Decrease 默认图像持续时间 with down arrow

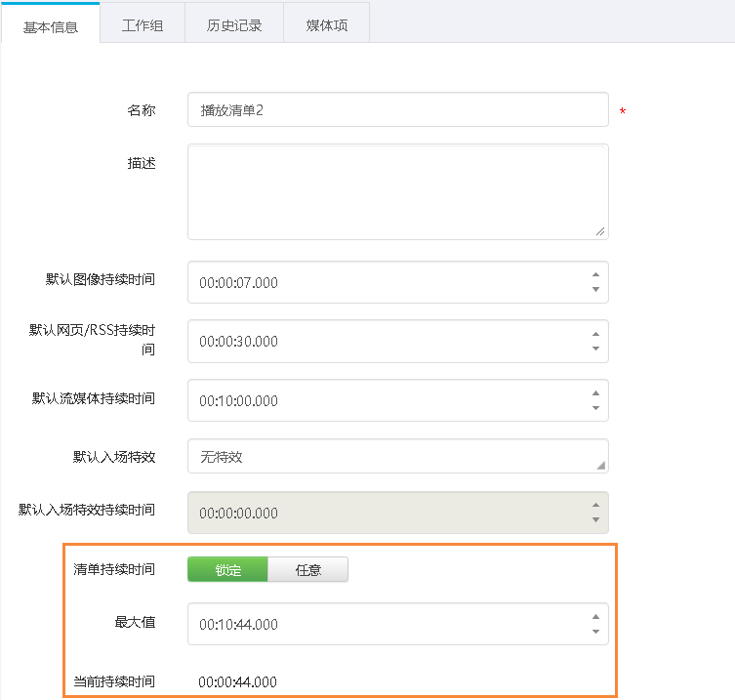595,289
